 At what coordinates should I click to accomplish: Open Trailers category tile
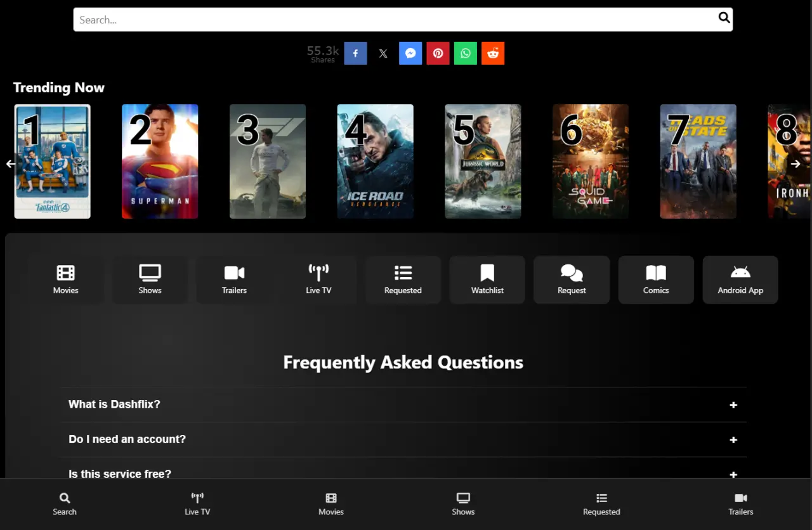coord(235,280)
